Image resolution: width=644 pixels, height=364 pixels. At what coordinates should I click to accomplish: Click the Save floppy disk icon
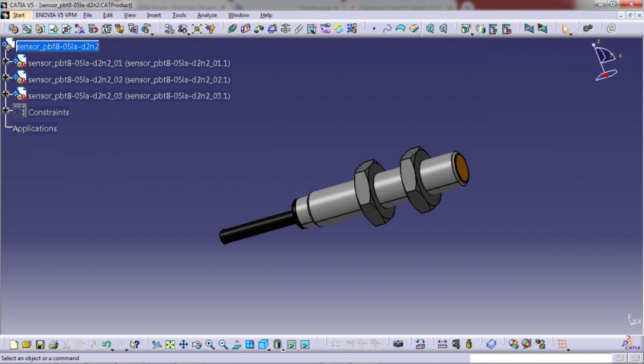(40, 345)
